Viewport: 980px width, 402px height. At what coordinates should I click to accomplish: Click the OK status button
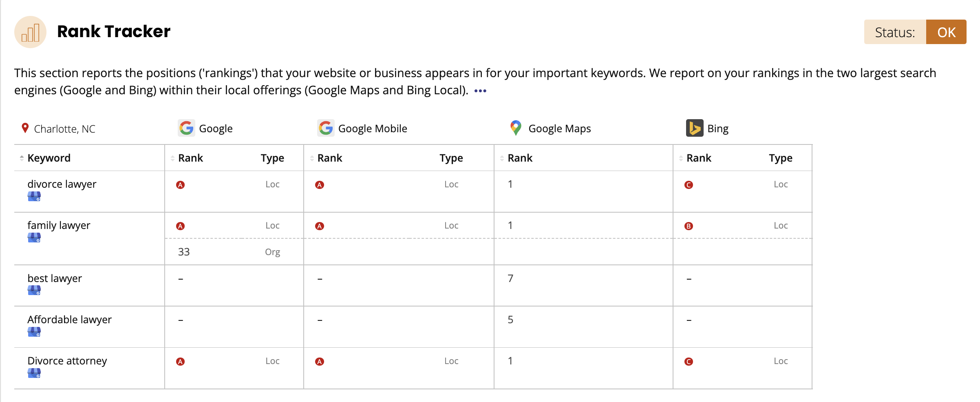946,32
